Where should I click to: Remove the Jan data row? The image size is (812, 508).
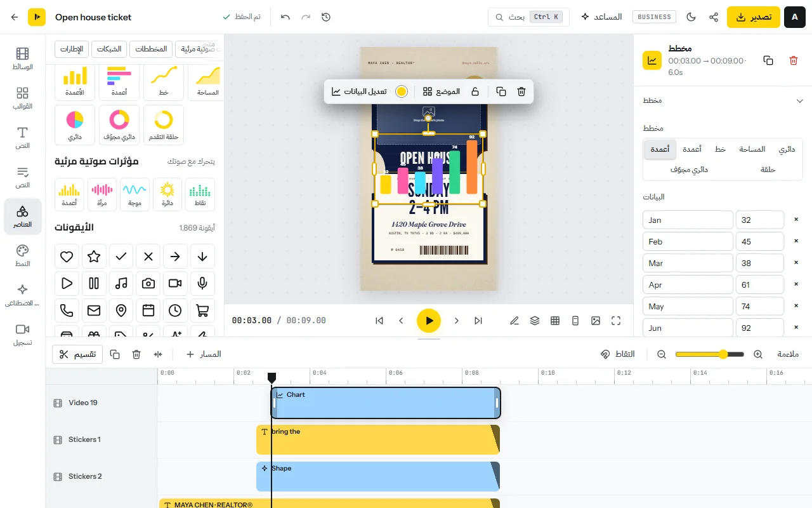tap(796, 220)
